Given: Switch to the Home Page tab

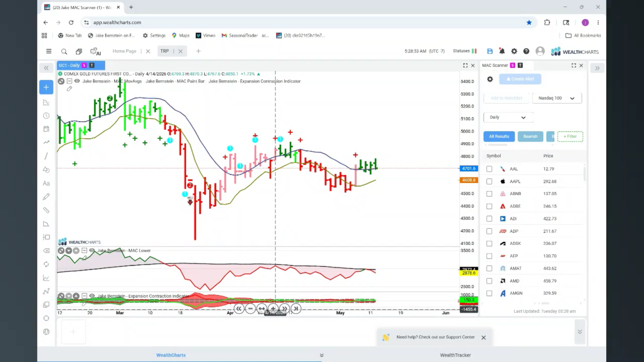Looking at the screenshot, I should [124, 51].
